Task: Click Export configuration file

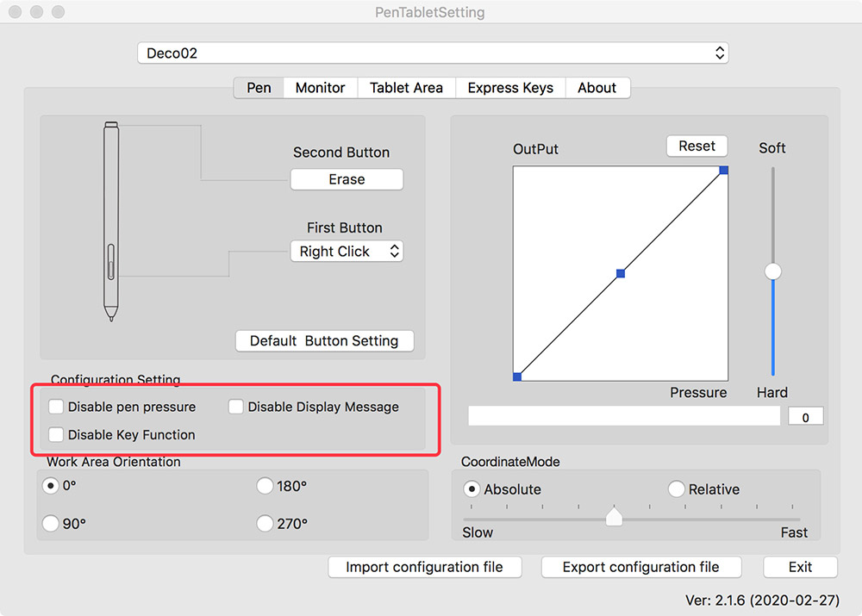Action: tap(641, 567)
